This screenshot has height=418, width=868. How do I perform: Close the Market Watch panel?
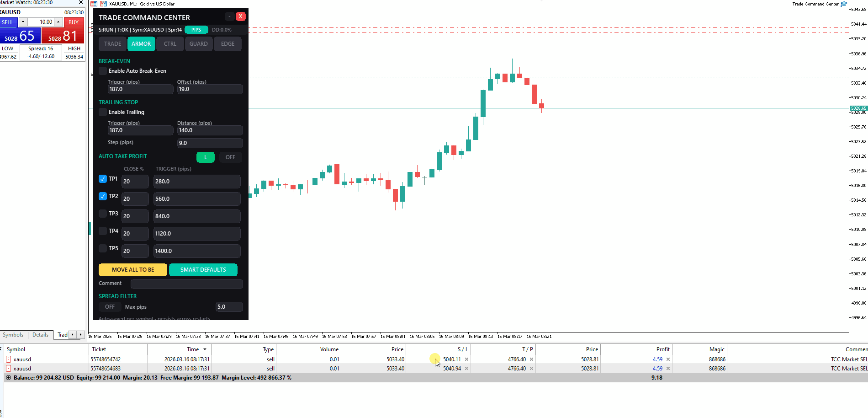81,2
